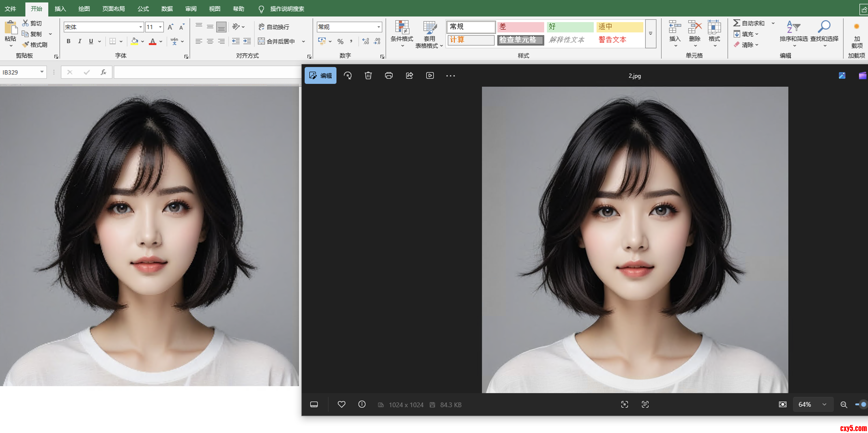868x433 pixels.
Task: Show file info with the info icon
Action: pyautogui.click(x=361, y=404)
